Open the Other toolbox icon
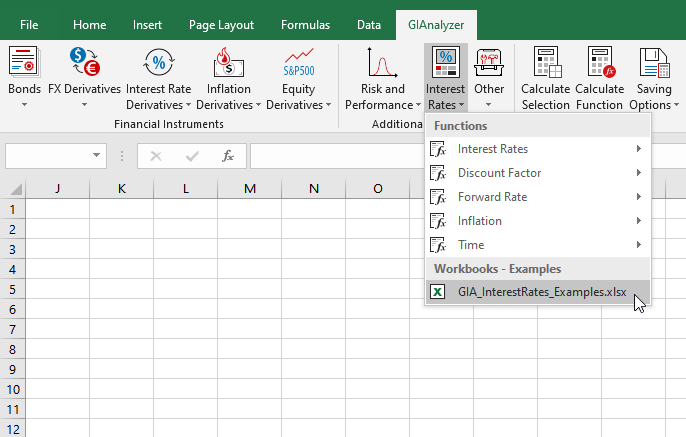The width and height of the screenshot is (686, 437). point(489,62)
